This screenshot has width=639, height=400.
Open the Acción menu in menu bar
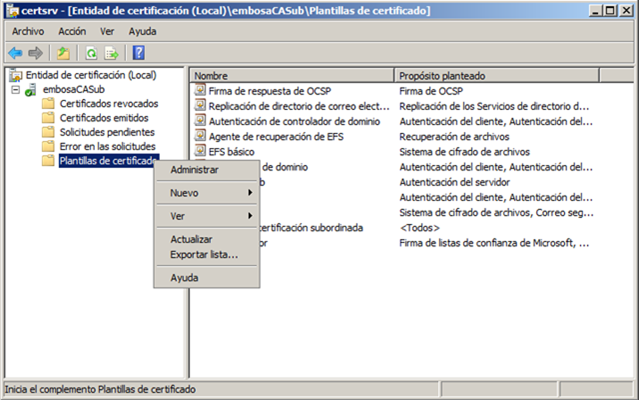(72, 31)
